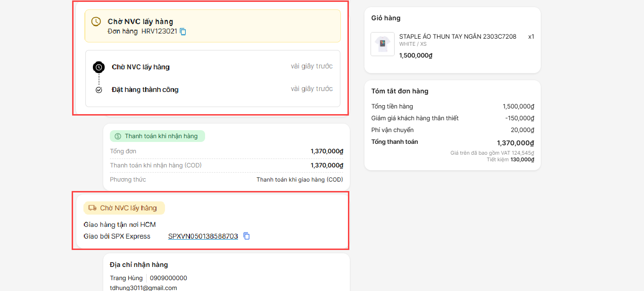Click the email tdhung3011@gmail.com
This screenshot has height=291, width=644.
pos(143,288)
